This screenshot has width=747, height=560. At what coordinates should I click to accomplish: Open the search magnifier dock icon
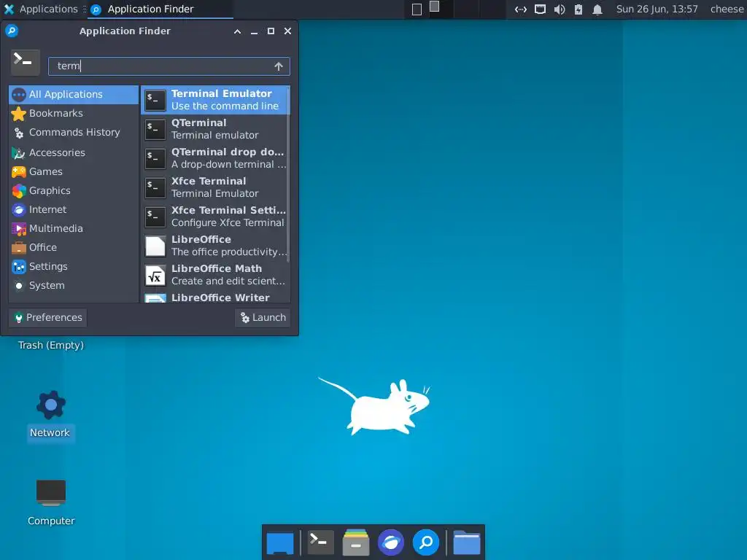pyautogui.click(x=426, y=542)
